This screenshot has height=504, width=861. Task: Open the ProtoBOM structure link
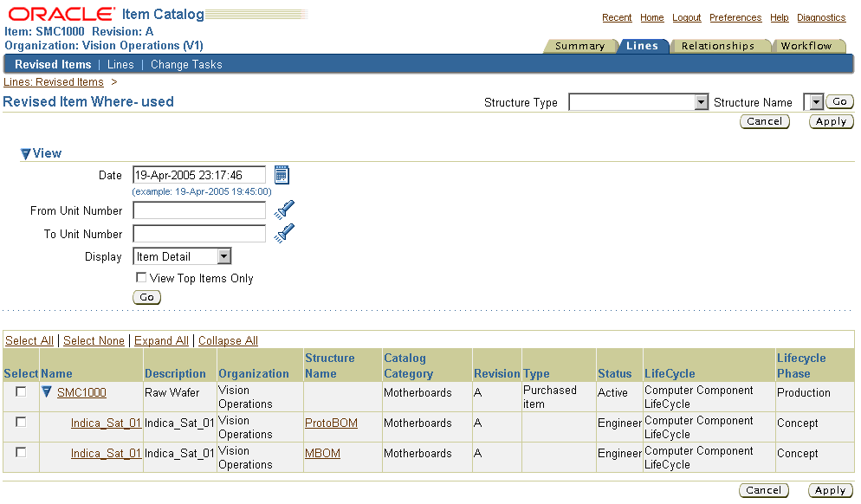[331, 423]
